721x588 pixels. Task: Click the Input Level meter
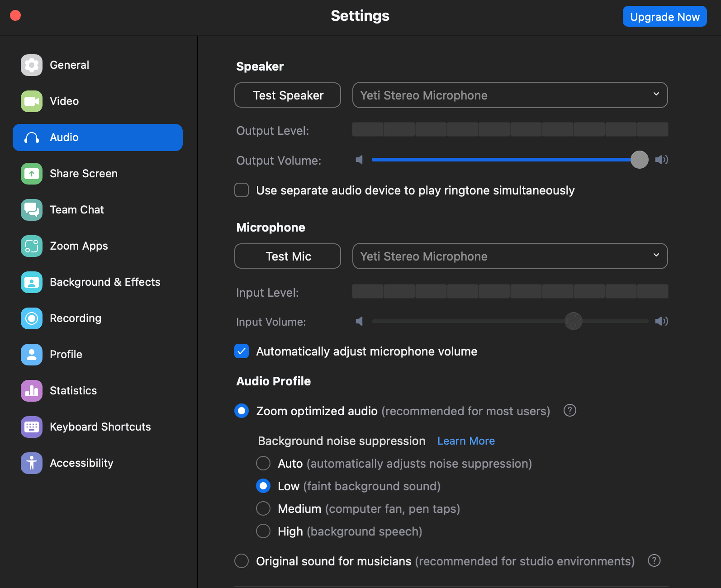point(510,291)
